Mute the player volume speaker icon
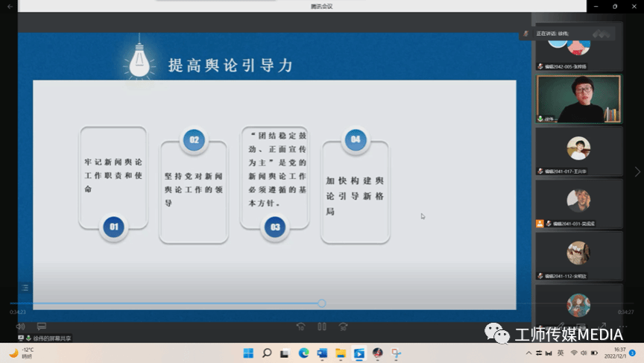The image size is (644, 363). (x=20, y=326)
